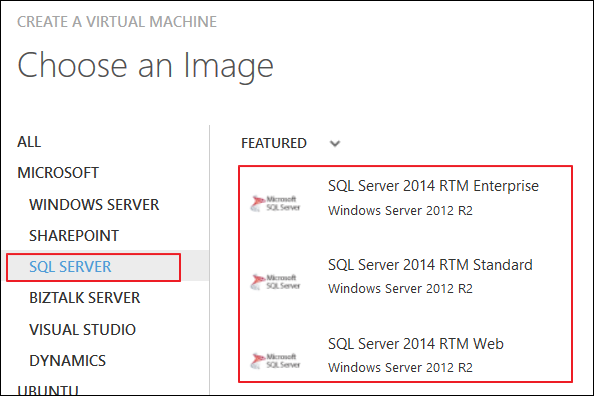Select SQL Server 2014 RTM Enterprise image

tap(433, 186)
